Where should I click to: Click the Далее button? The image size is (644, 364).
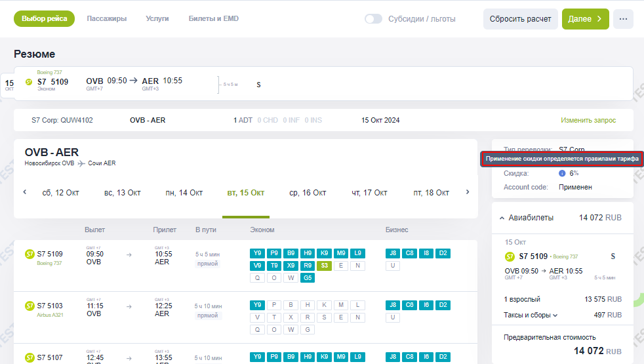[585, 19]
